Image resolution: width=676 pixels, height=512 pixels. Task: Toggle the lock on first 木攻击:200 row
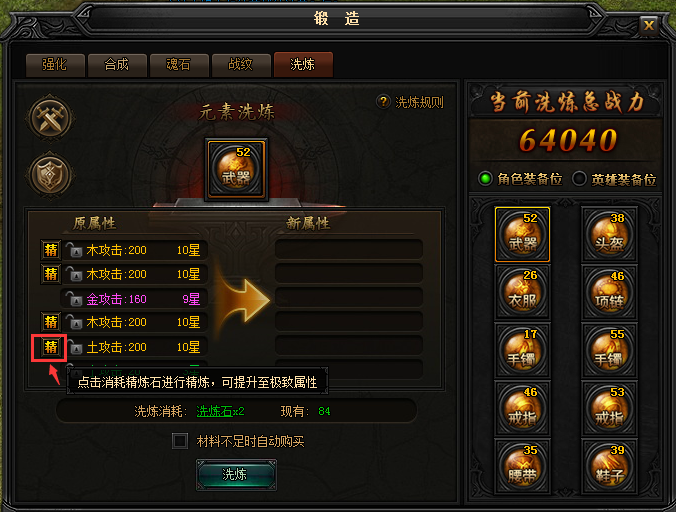click(x=74, y=250)
